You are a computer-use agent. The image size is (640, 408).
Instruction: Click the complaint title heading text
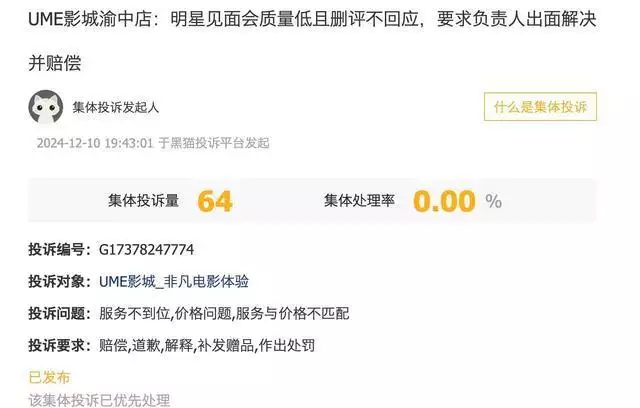point(312,41)
